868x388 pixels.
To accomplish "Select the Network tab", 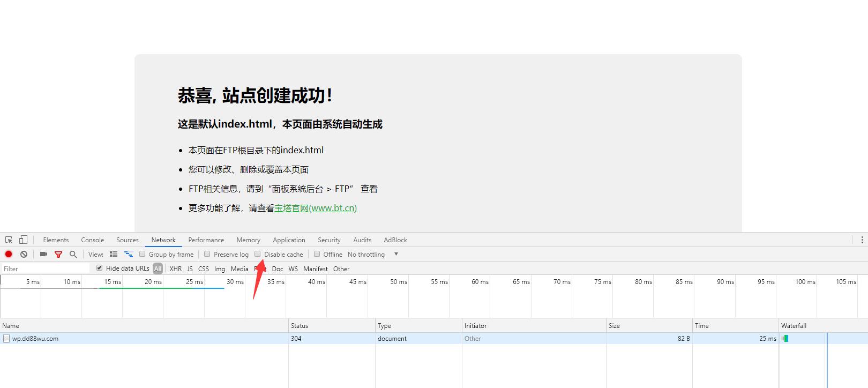I will tap(163, 240).
